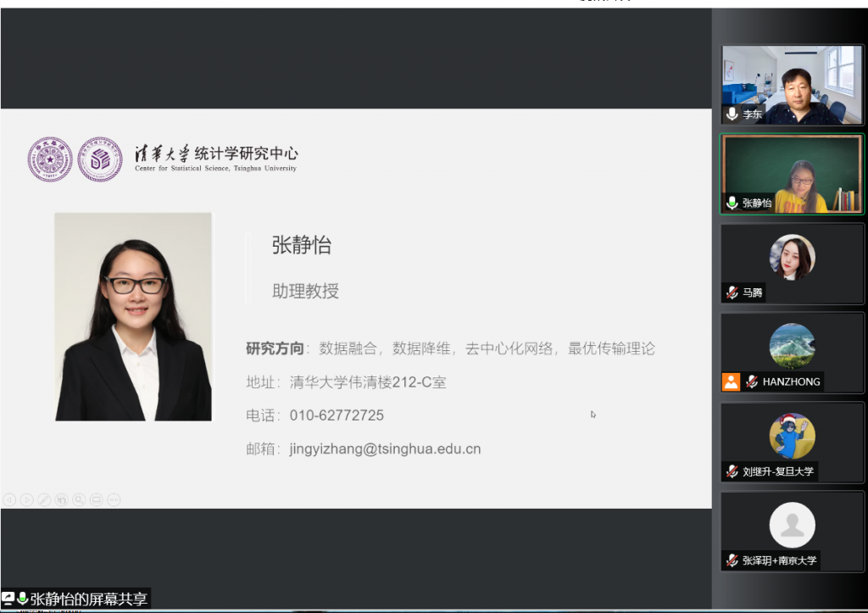
Task: Select 张静怡's active speaker video tile
Action: (x=792, y=174)
